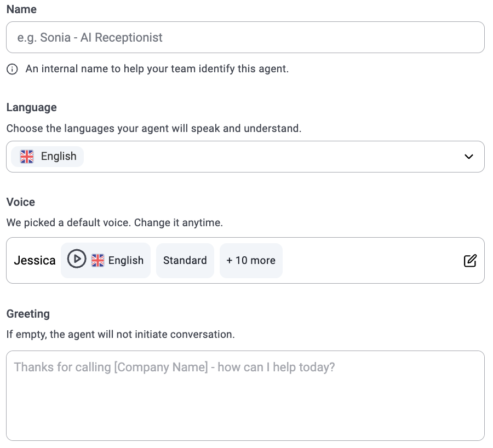Click the Standard voice tag
Viewport: 493px width, 448px height.
[x=185, y=261]
